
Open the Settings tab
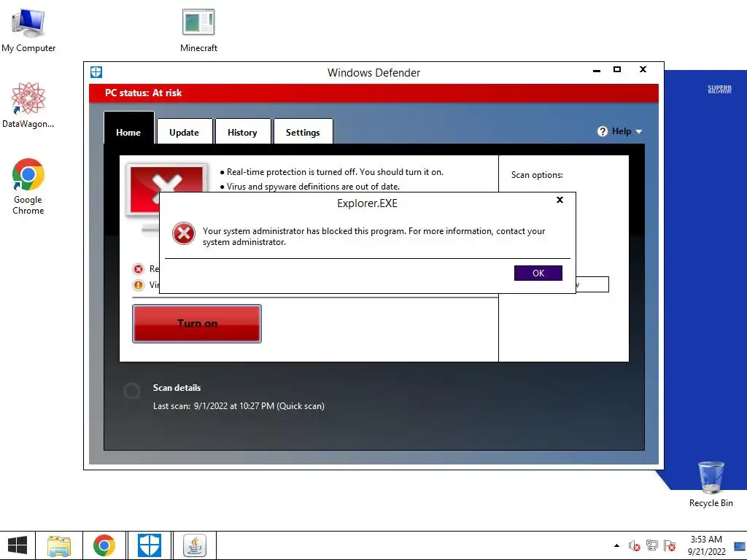coord(303,132)
